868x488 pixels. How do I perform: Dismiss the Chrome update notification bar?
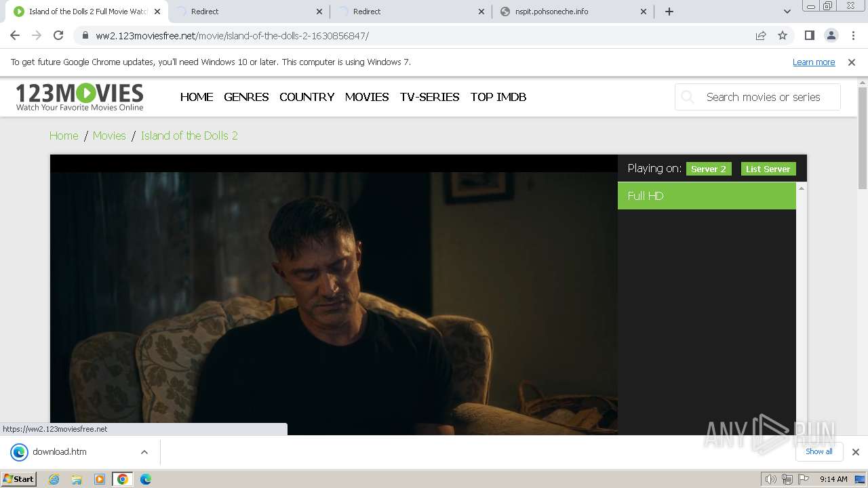click(x=852, y=62)
